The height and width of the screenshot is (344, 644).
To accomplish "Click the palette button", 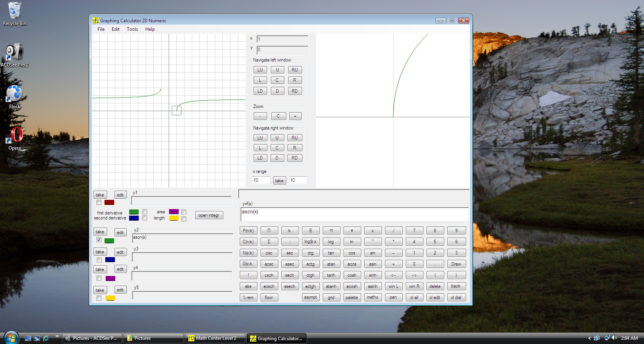I will [352, 297].
